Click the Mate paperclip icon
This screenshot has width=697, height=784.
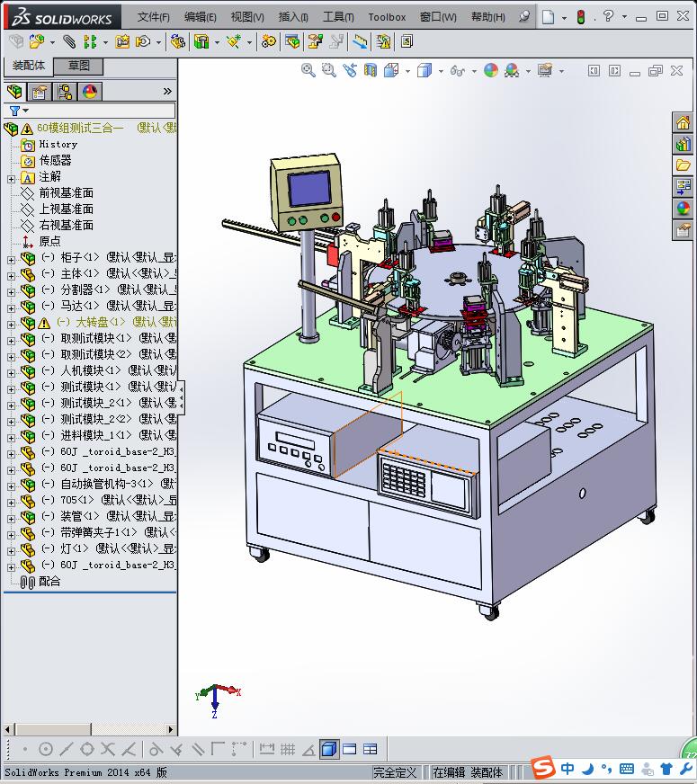tap(69, 41)
